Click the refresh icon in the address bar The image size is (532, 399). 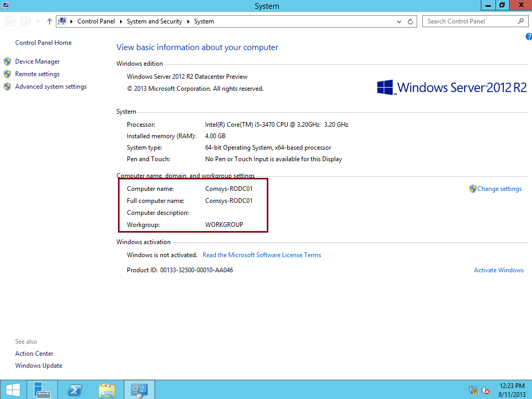pos(410,21)
